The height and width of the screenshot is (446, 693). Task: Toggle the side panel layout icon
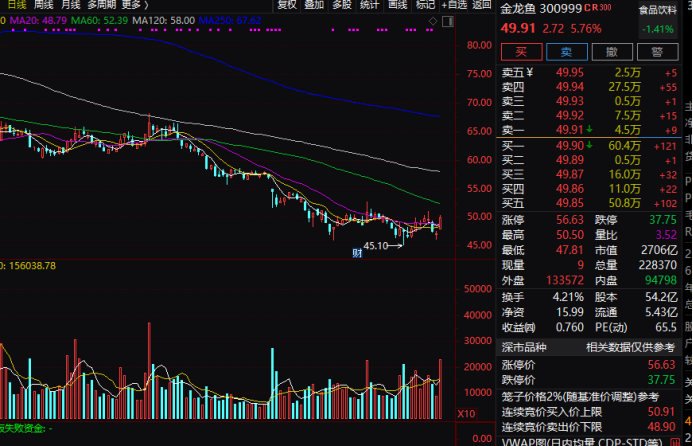pyautogui.click(x=448, y=21)
